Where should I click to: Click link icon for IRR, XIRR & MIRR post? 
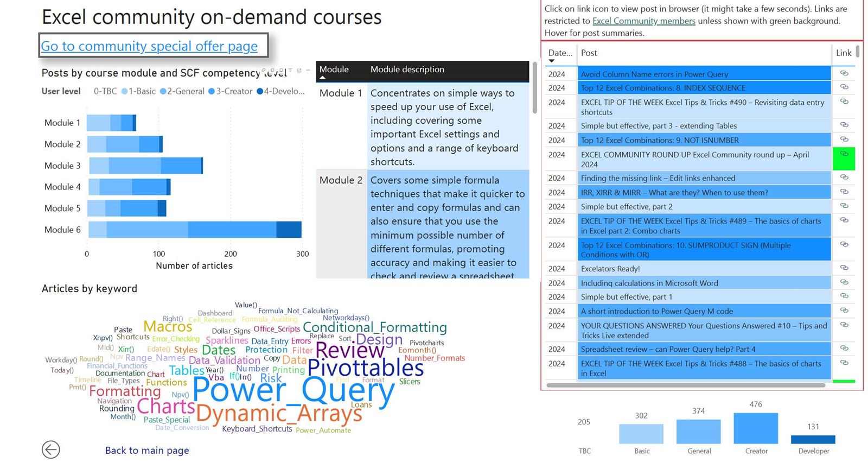pos(844,192)
